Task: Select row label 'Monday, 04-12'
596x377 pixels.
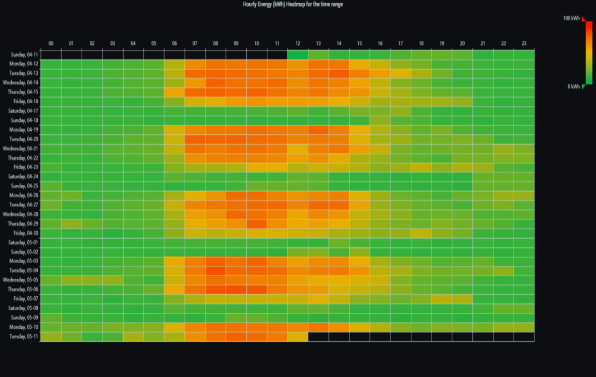Action: pyautogui.click(x=24, y=64)
